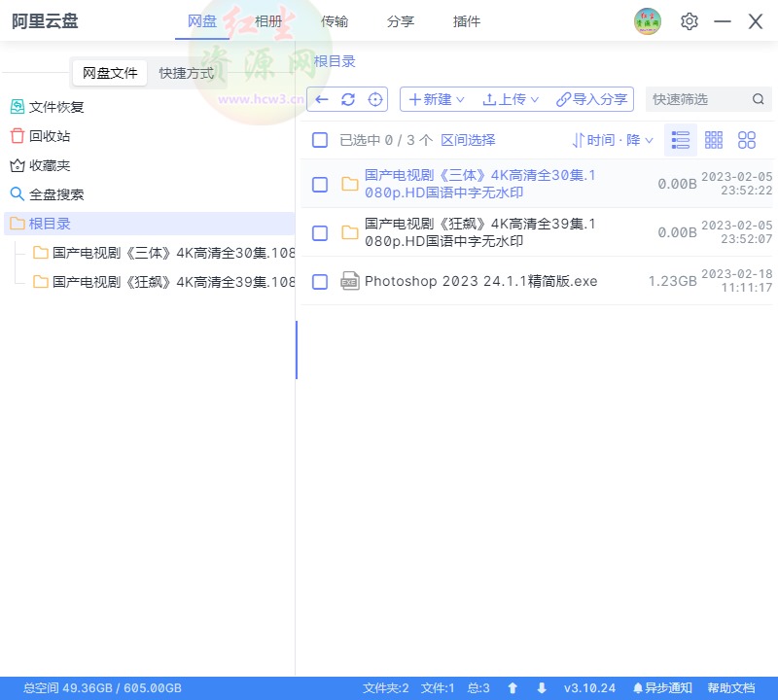The width and height of the screenshot is (778, 700).
Task: Open the 分享 tab
Action: coord(401,21)
